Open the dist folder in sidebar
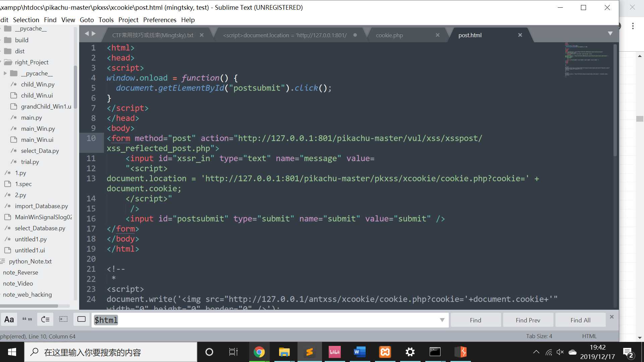 19,51
